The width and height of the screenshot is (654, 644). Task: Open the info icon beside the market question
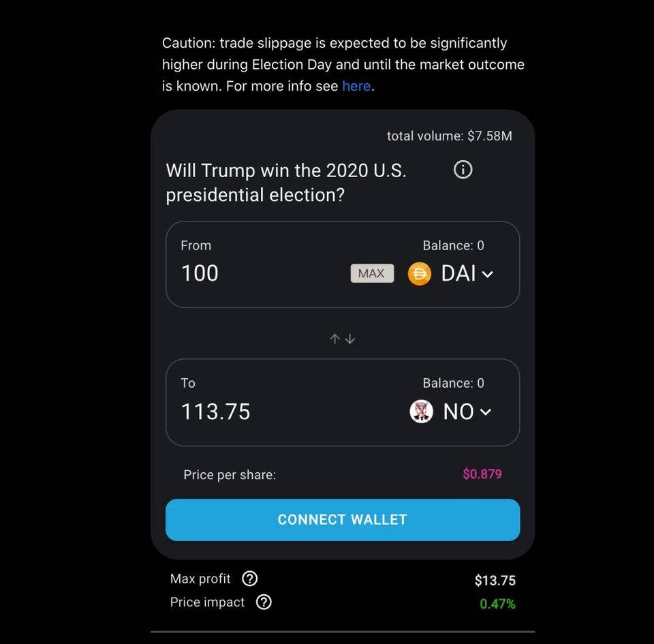(463, 170)
